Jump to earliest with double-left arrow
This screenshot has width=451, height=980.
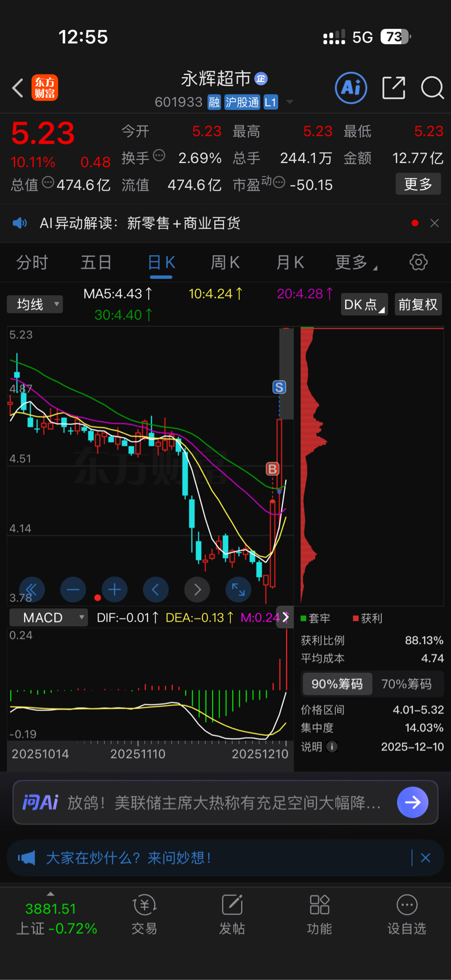32,589
